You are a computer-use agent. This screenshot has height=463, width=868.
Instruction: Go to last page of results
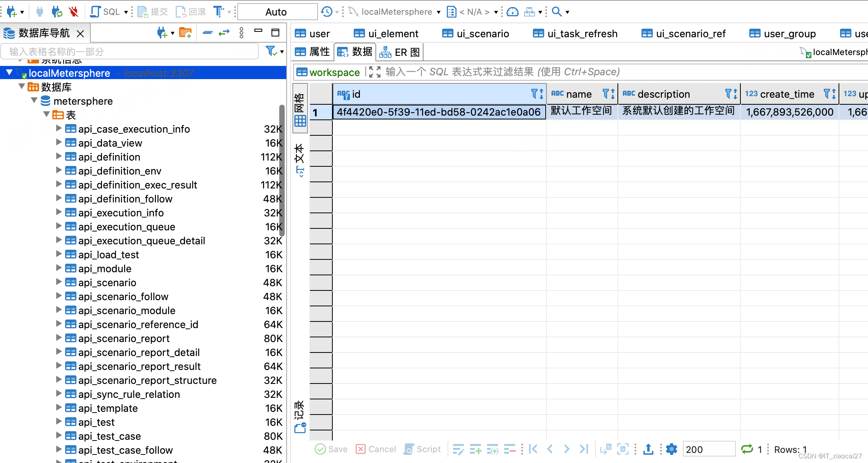coord(584,449)
